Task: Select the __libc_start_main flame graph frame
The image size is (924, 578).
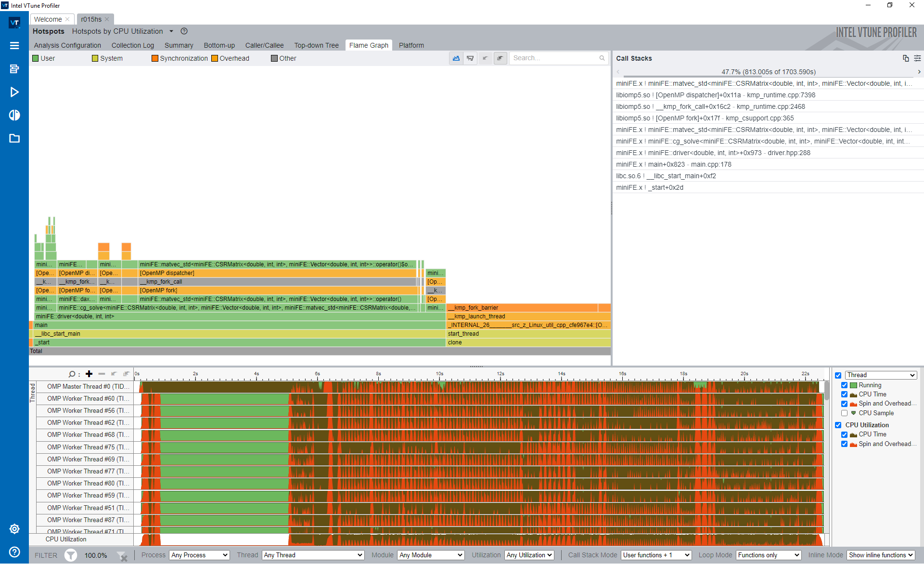Action: coord(240,334)
